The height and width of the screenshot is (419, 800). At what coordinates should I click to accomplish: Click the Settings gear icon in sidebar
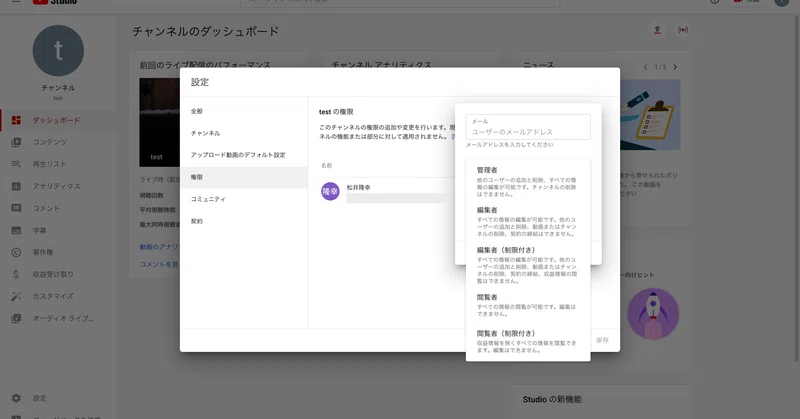click(16, 398)
